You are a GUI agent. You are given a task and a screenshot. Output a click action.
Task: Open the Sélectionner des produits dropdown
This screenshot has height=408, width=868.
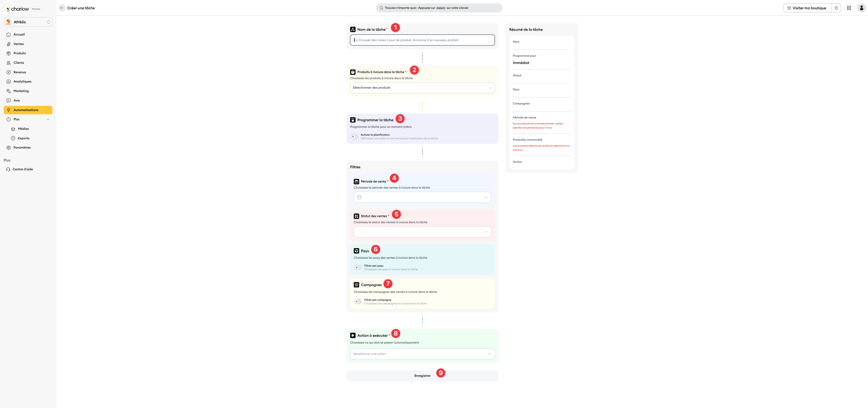coord(422,88)
